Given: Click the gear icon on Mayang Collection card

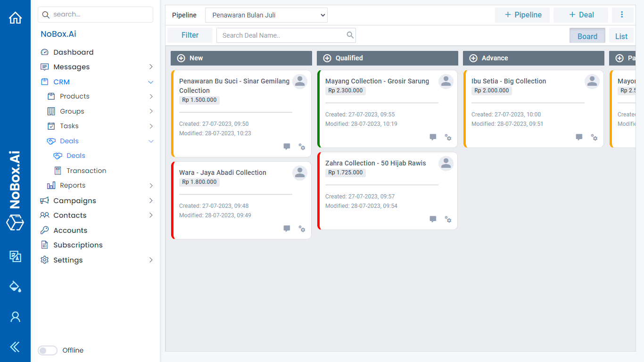Looking at the screenshot, I should tap(448, 137).
